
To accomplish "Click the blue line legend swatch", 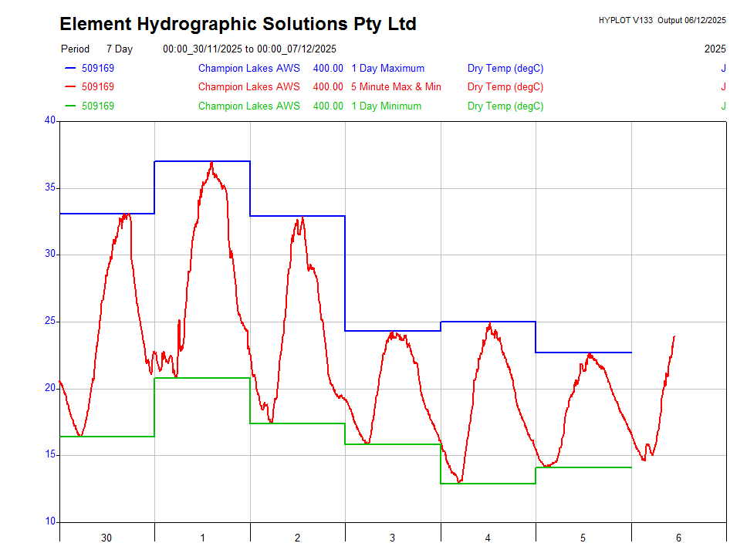I will 69,69.
